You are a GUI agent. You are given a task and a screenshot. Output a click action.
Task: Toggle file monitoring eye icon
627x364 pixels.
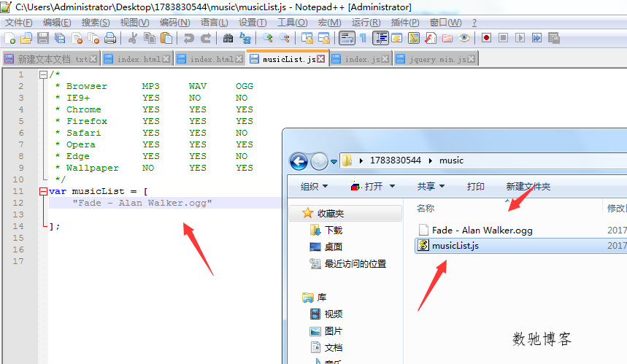464,39
